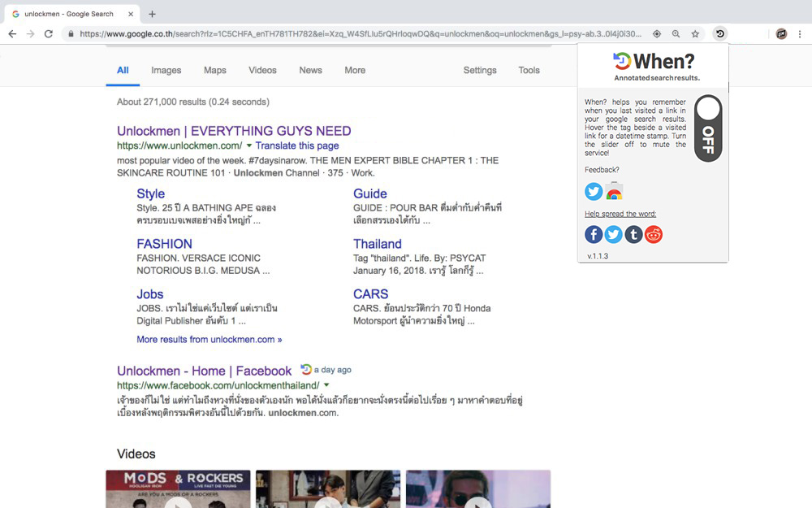Share on Reddit from When? popup

654,234
